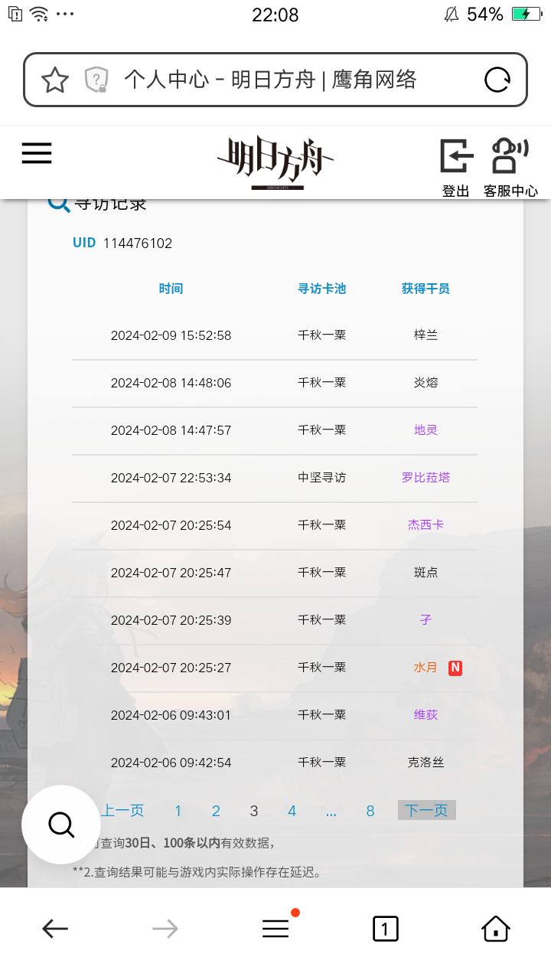551x980 pixels.
Task: Jump to page 1 of records
Action: pyautogui.click(x=178, y=811)
